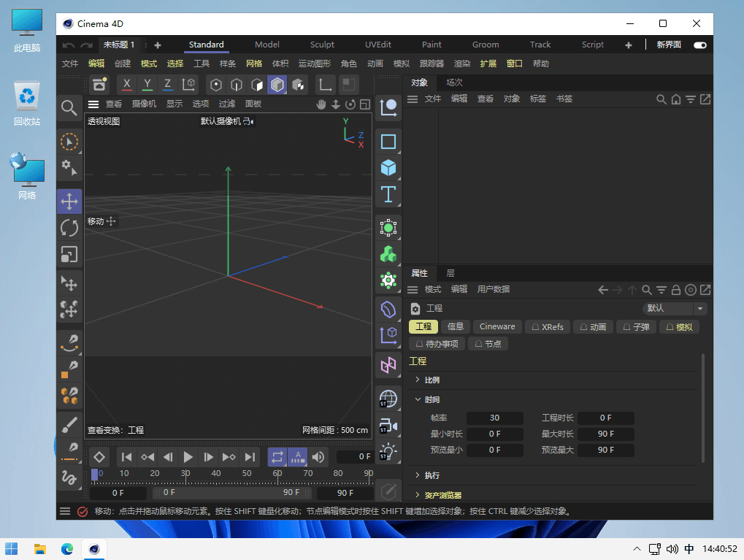This screenshot has height=560, width=744.
Task: Toggle Z axis lock
Action: (x=167, y=85)
